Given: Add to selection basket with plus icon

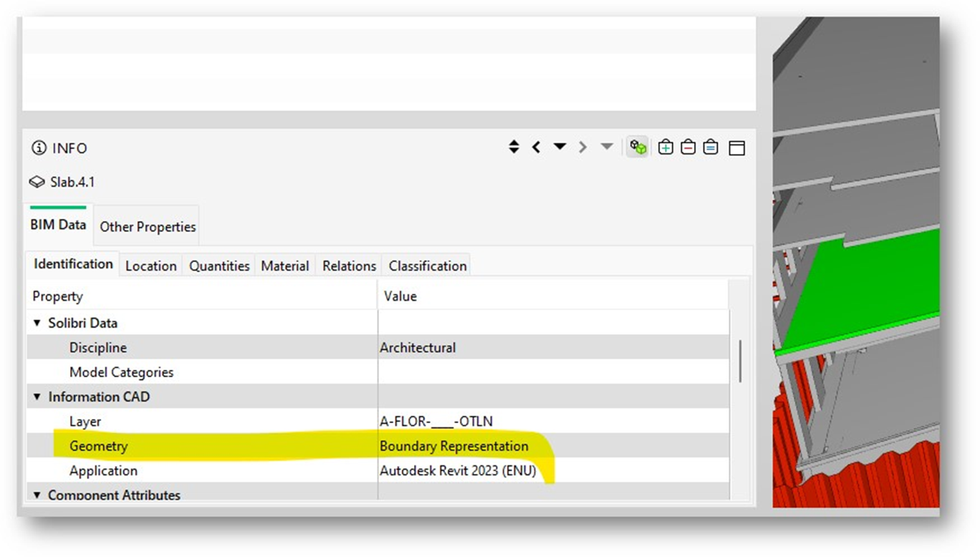Looking at the screenshot, I should point(666,147).
